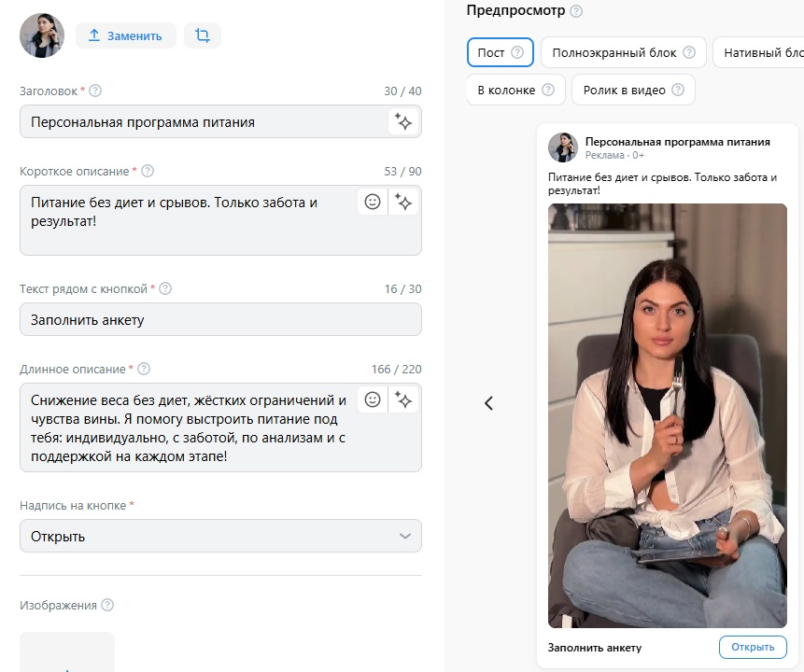The image size is (804, 672).
Task: Click the previous preview arrow
Action: [488, 403]
